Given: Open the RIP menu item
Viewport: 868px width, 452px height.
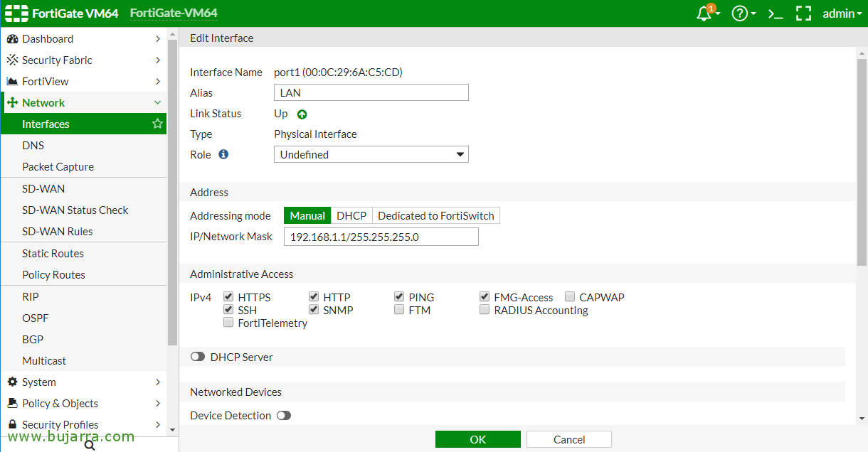Looking at the screenshot, I should point(83,296).
